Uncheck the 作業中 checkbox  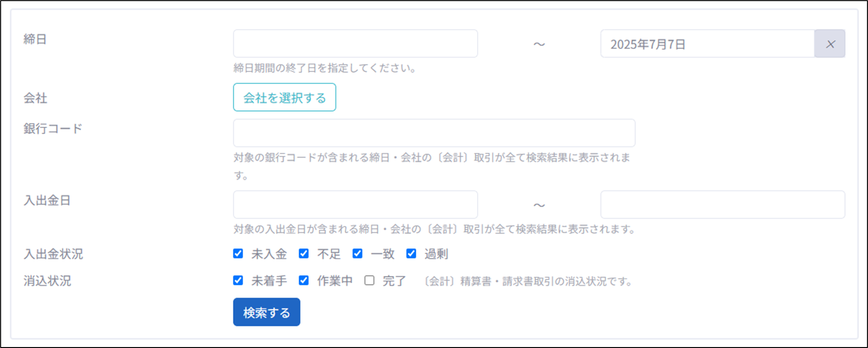[x=304, y=280]
